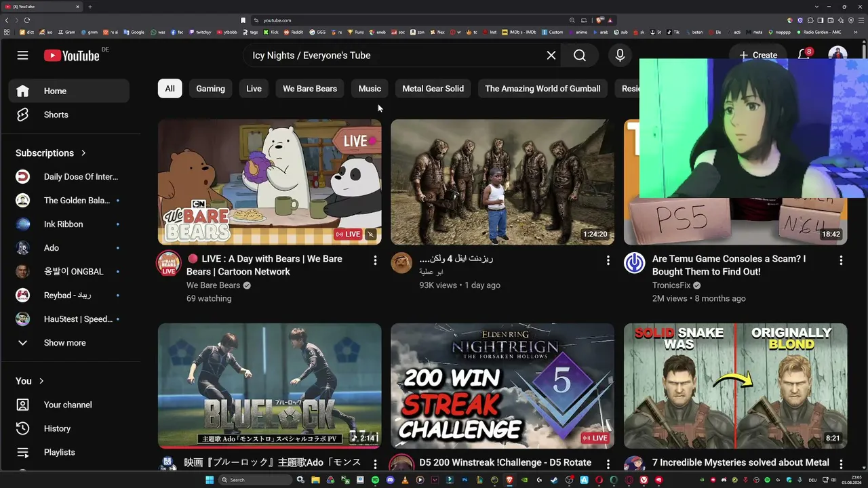Open Playlists in the sidebar
The width and height of the screenshot is (868, 488).
pyautogui.click(x=68, y=452)
